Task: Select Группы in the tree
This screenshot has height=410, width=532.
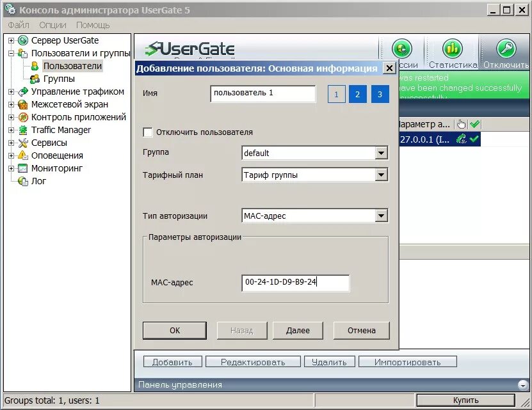Action: [x=59, y=79]
